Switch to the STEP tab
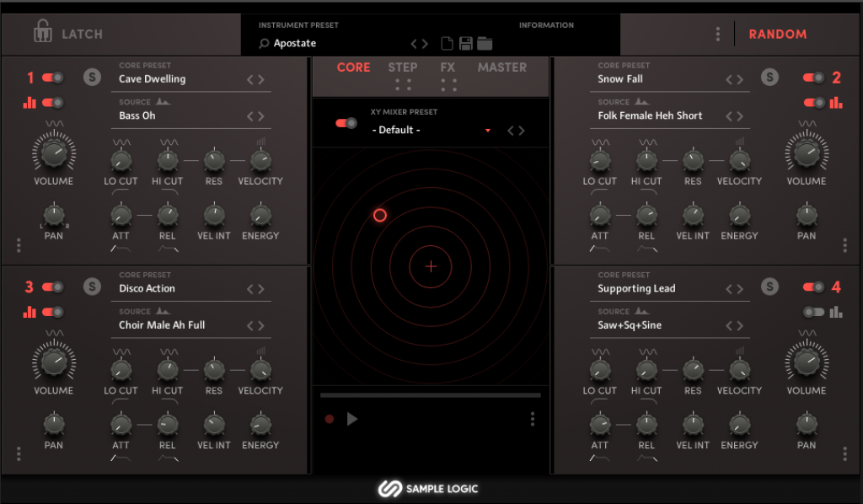Image resolution: width=863 pixels, height=504 pixels. pyautogui.click(x=402, y=67)
